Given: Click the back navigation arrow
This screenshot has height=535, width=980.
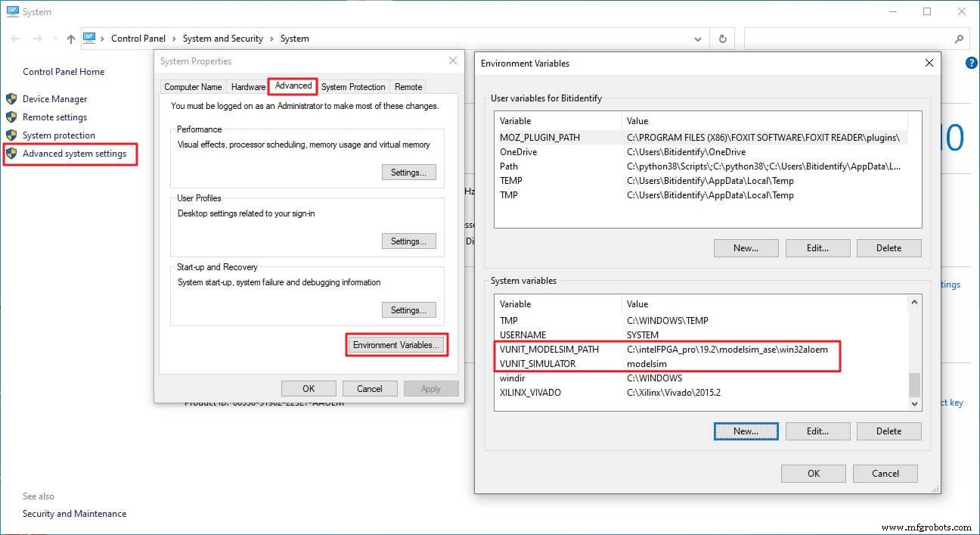Looking at the screenshot, I should pos(14,38).
